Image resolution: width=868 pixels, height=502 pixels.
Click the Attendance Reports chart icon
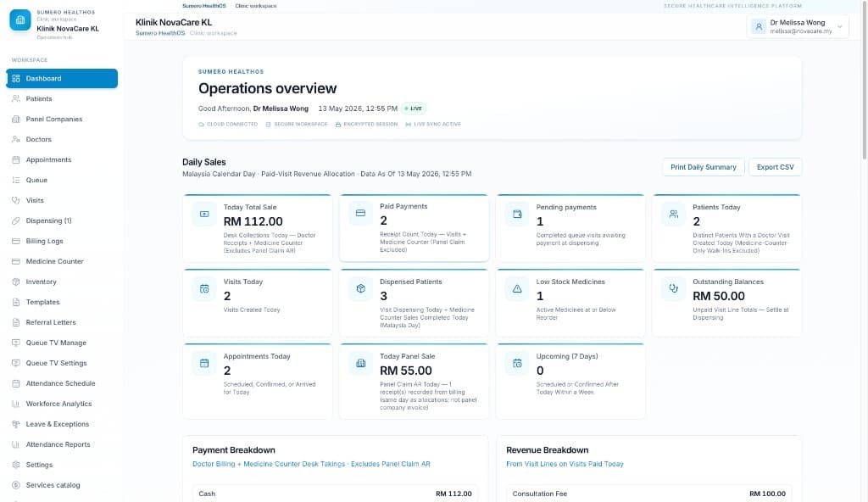pyautogui.click(x=16, y=444)
